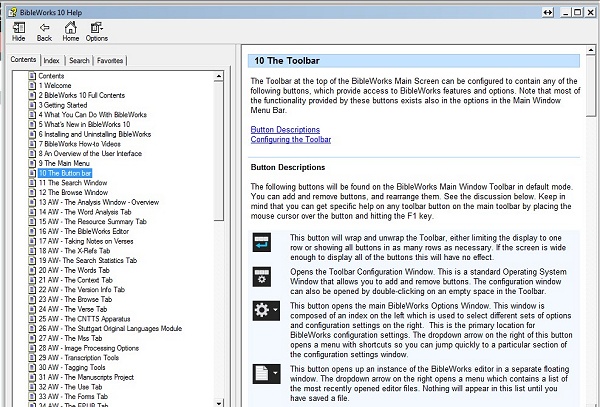Open 25 AW - The CNTTS Apparatus
600x407 pixels.
coord(84,319)
